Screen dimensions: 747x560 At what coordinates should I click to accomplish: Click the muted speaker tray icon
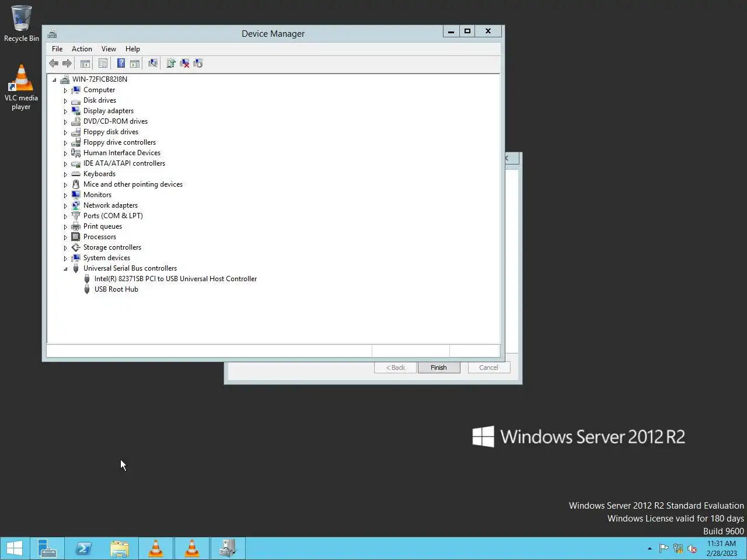(x=692, y=548)
